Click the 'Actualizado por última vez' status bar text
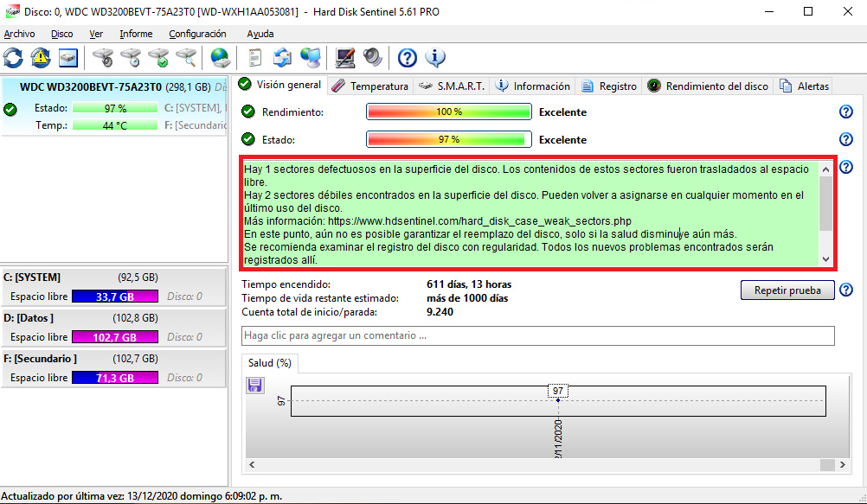867x504 pixels. coord(142,496)
